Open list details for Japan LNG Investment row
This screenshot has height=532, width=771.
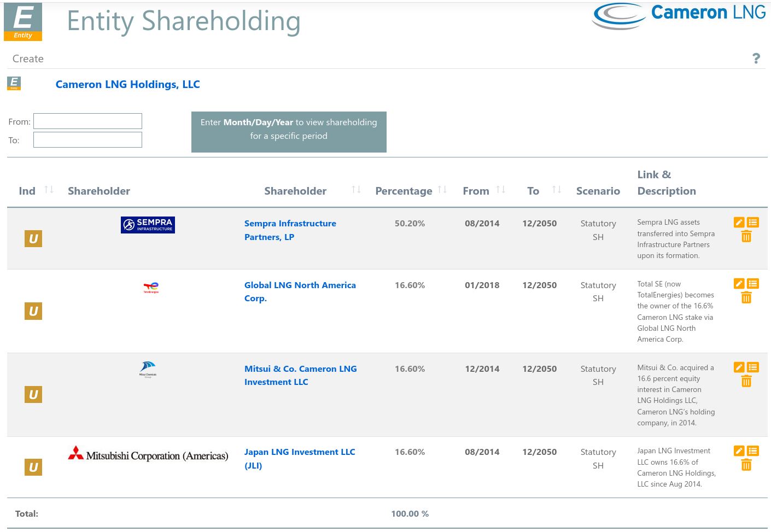pyautogui.click(x=753, y=451)
